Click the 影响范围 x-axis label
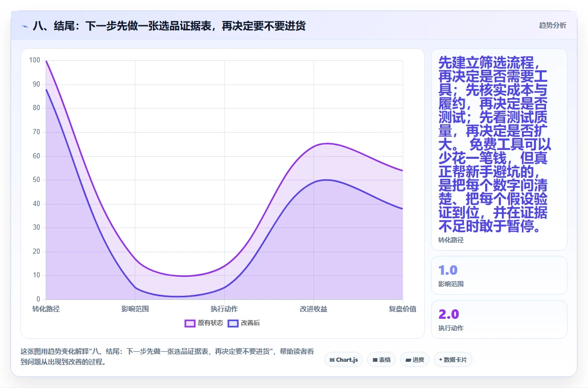Image resolution: width=588 pixels, height=388 pixels. (135, 309)
